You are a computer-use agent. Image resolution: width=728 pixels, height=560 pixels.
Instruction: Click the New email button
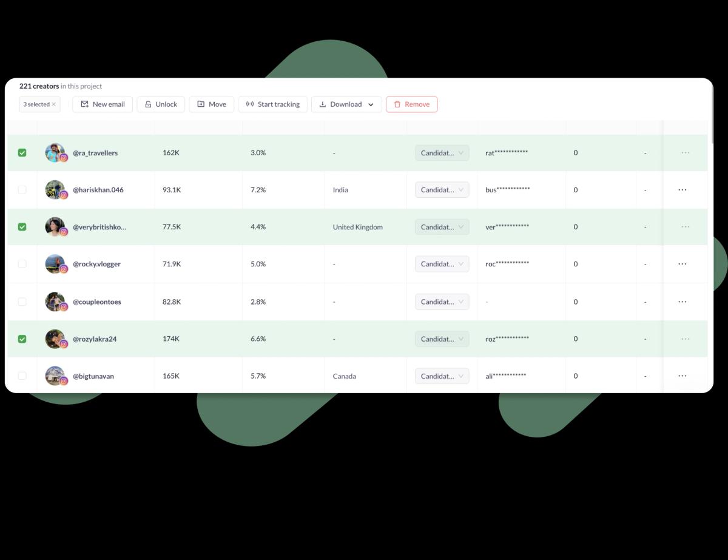(103, 104)
